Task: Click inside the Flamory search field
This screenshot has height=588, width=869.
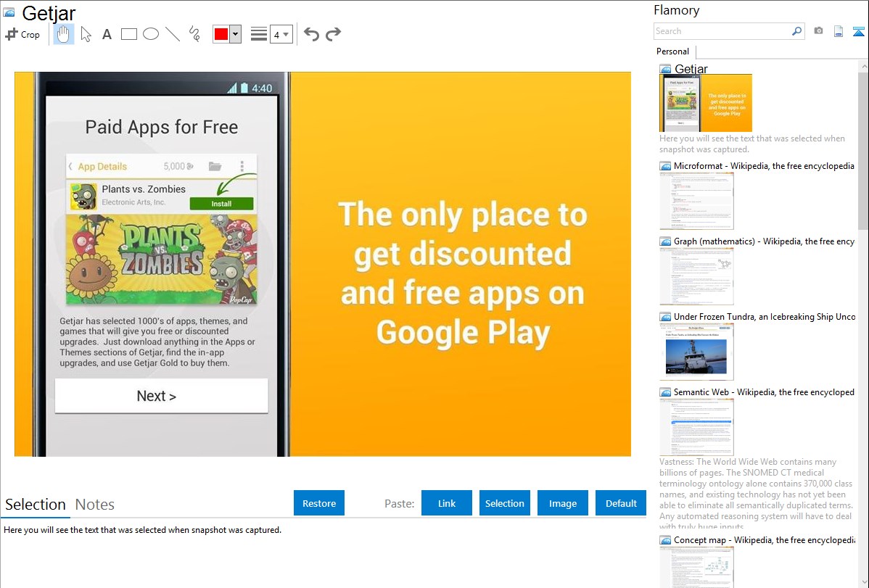Action: (722, 31)
